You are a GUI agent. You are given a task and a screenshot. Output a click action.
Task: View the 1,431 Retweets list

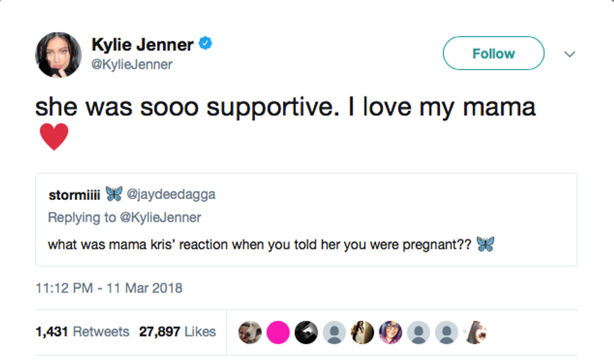pos(82,332)
